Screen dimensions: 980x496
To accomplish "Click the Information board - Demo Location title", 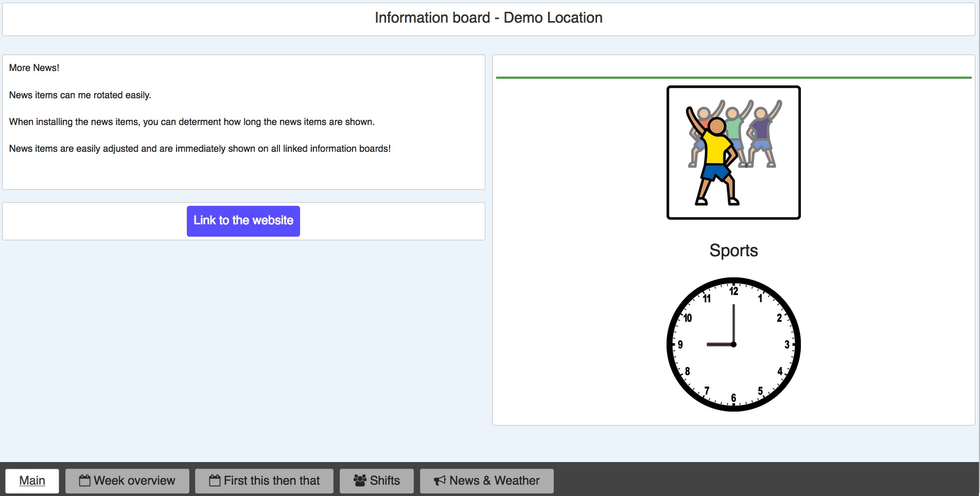I will [x=488, y=18].
